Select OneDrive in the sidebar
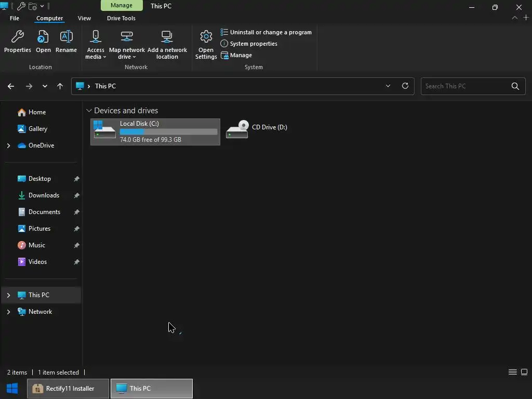 click(41, 145)
